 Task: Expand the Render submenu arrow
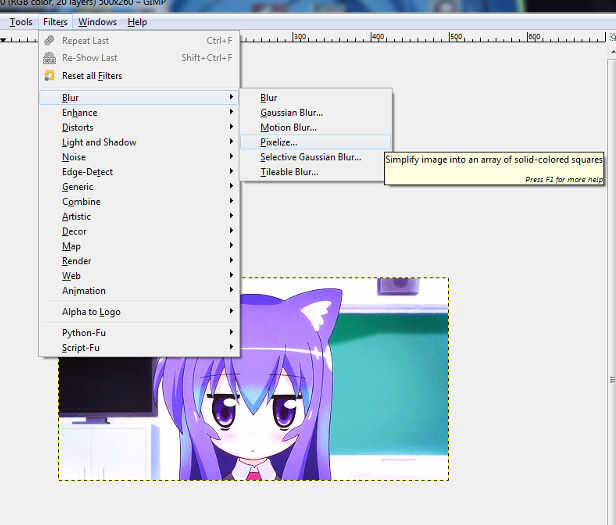[x=231, y=260]
